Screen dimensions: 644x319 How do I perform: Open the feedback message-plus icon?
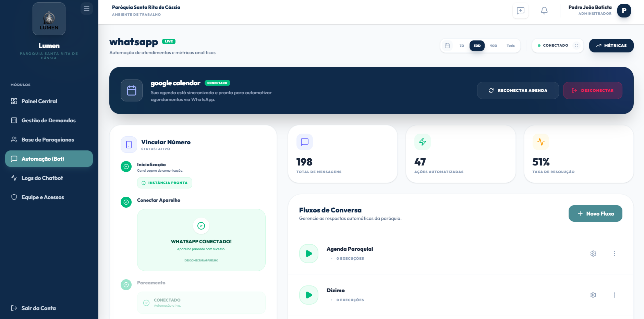(x=520, y=11)
